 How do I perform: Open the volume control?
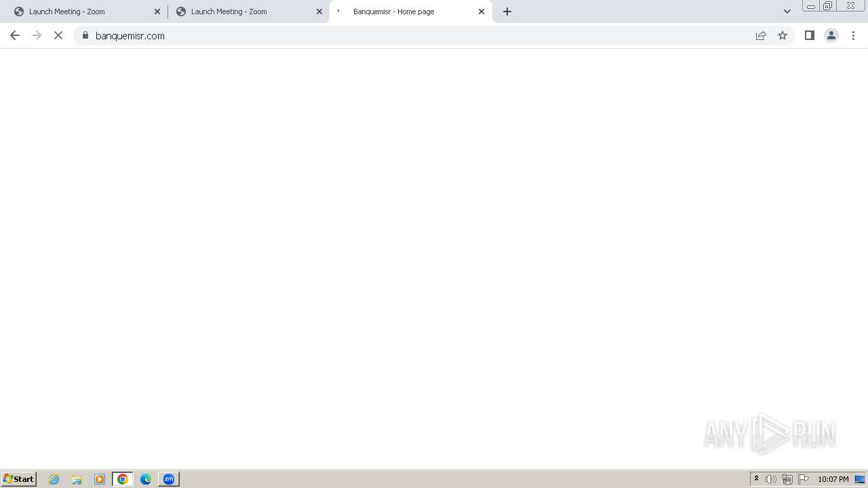point(771,479)
